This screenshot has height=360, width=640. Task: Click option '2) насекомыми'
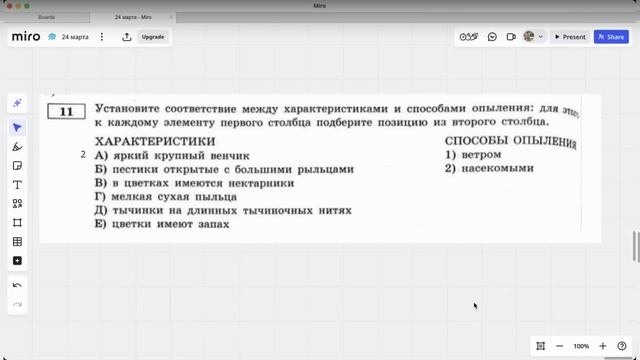[x=489, y=168]
